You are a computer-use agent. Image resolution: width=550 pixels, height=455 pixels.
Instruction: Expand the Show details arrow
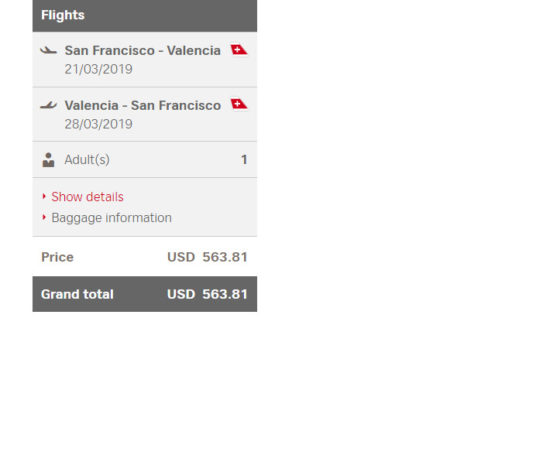click(44, 196)
